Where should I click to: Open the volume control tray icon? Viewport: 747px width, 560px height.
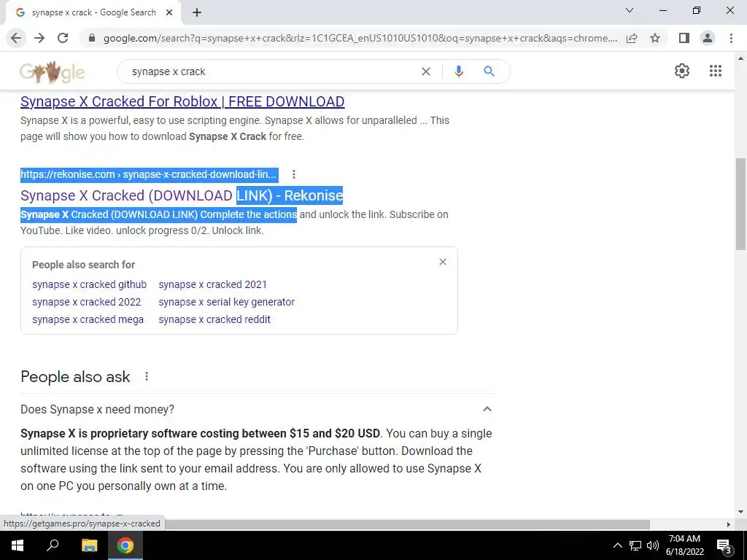click(653, 545)
